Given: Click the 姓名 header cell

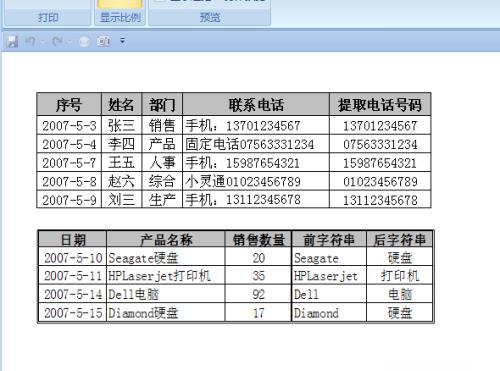Looking at the screenshot, I should pyautogui.click(x=122, y=104).
